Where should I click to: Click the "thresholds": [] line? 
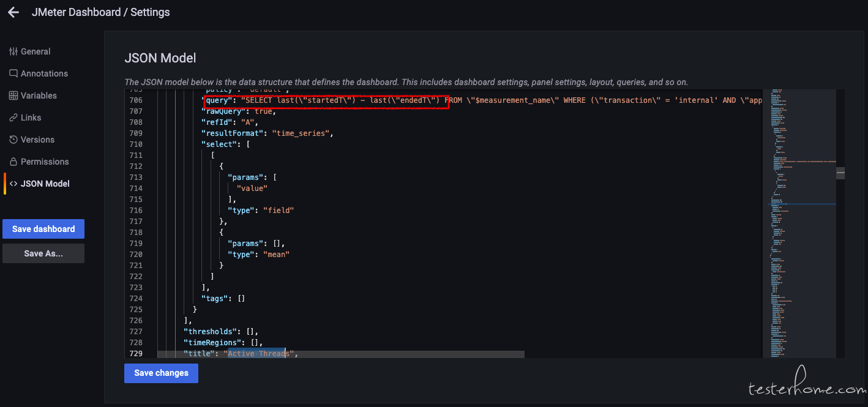click(220, 331)
